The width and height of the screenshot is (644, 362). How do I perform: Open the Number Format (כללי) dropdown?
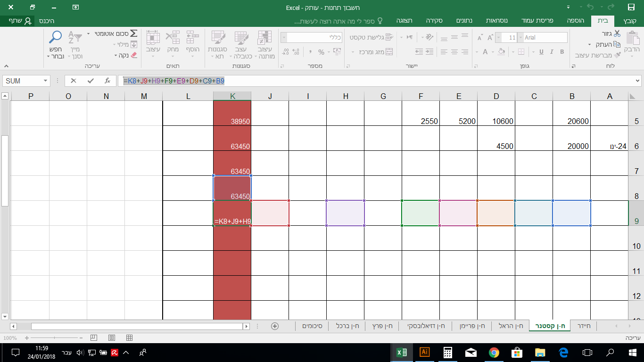pyautogui.click(x=283, y=37)
